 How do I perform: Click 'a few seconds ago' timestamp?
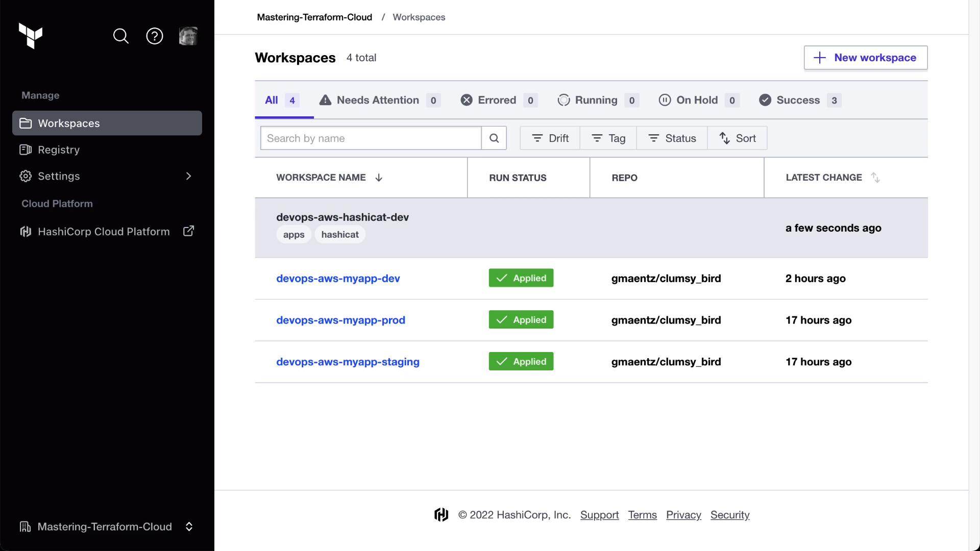coord(834,228)
